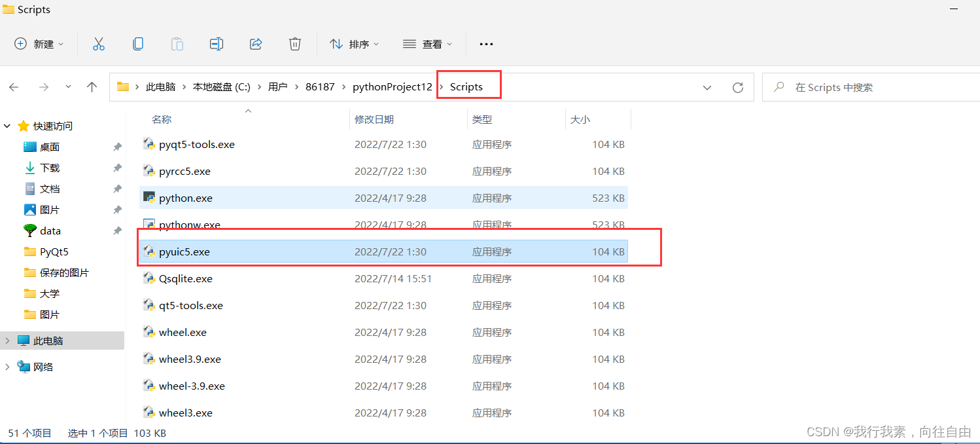
Task: Click the up arrow to go to parent folder
Action: 92,86
